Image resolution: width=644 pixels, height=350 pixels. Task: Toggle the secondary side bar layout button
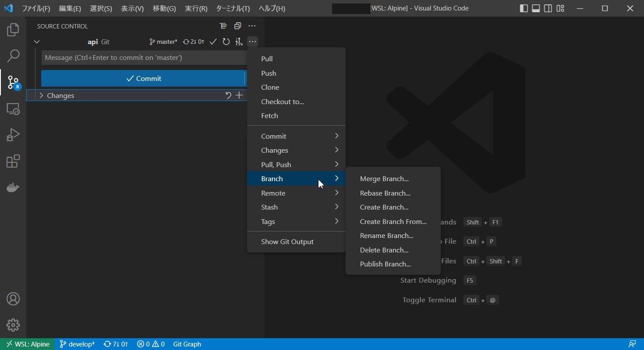point(548,8)
